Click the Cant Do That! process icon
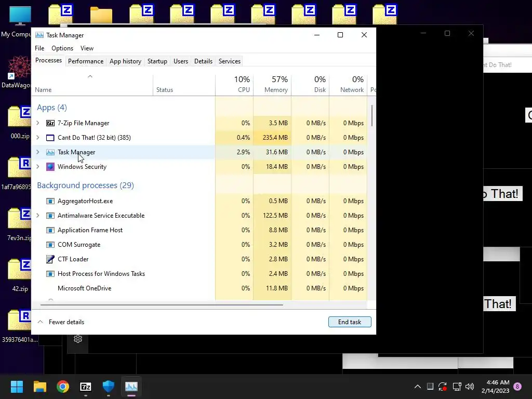The width and height of the screenshot is (532, 399). click(x=50, y=138)
